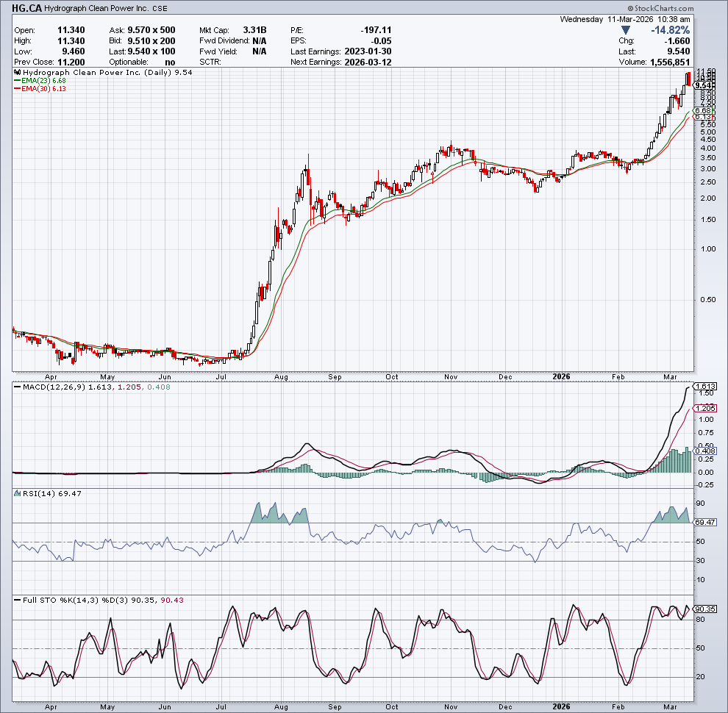This screenshot has width=728, height=713.
Task: Click the green 6.68 EMA tag on price axis
Action: [703, 110]
